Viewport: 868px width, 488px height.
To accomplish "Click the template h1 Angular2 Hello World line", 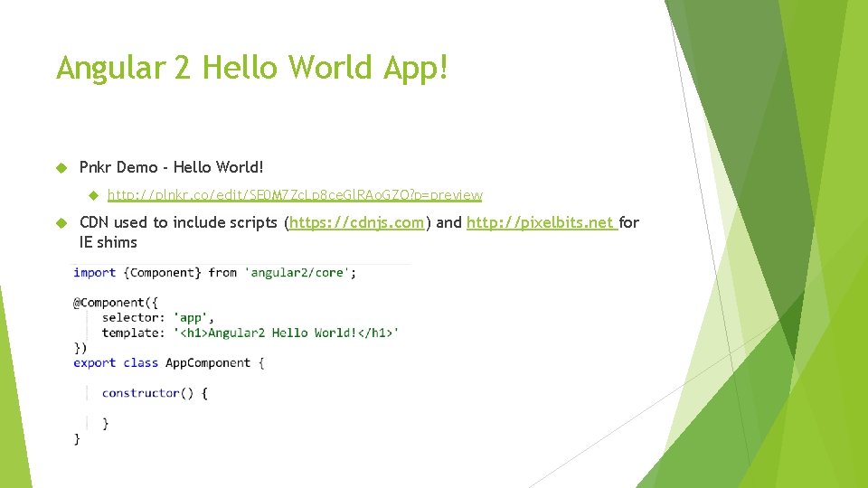I will point(250,333).
